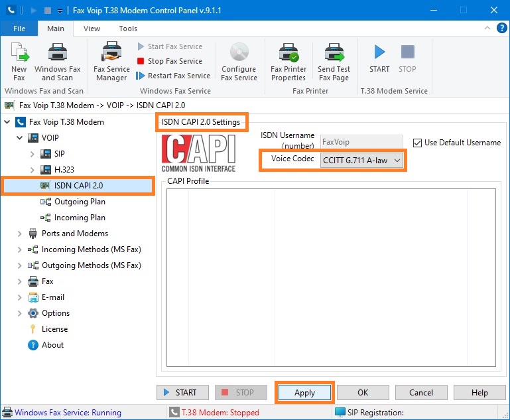This screenshot has height=420, width=510.
Task: Expand the Fax tree node
Action: (19, 281)
